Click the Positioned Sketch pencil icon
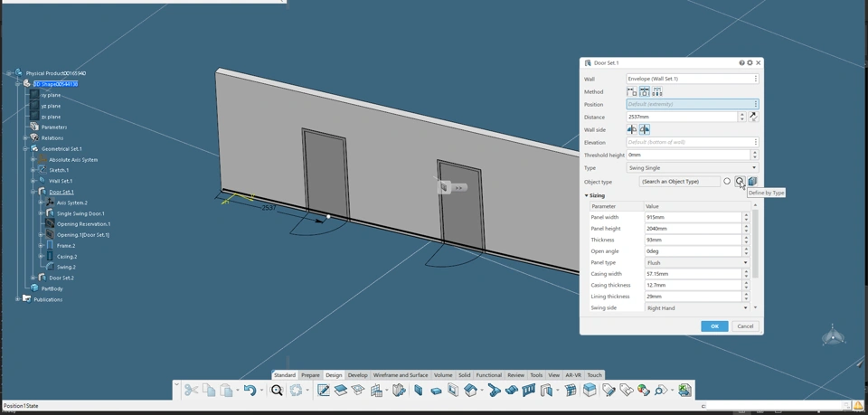 [324, 390]
